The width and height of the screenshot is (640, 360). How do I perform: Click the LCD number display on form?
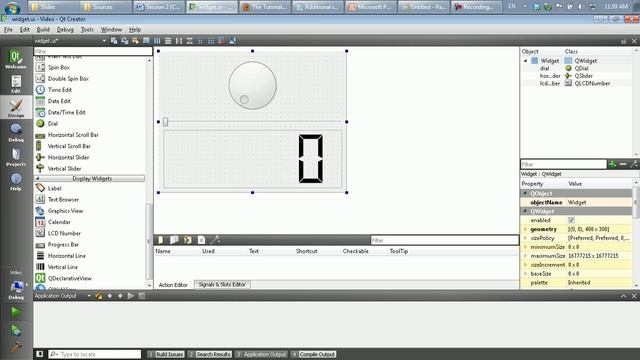tap(253, 159)
